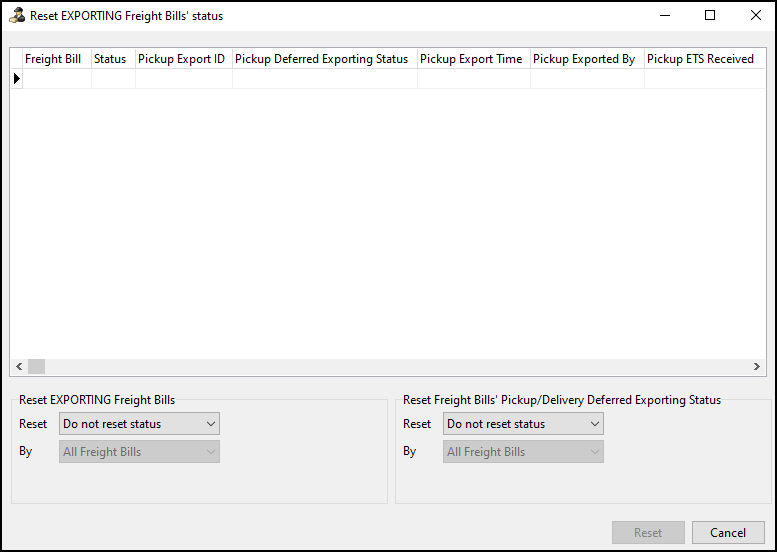
Task: Click the Pickup Export Time column header
Action: pyautogui.click(x=471, y=59)
